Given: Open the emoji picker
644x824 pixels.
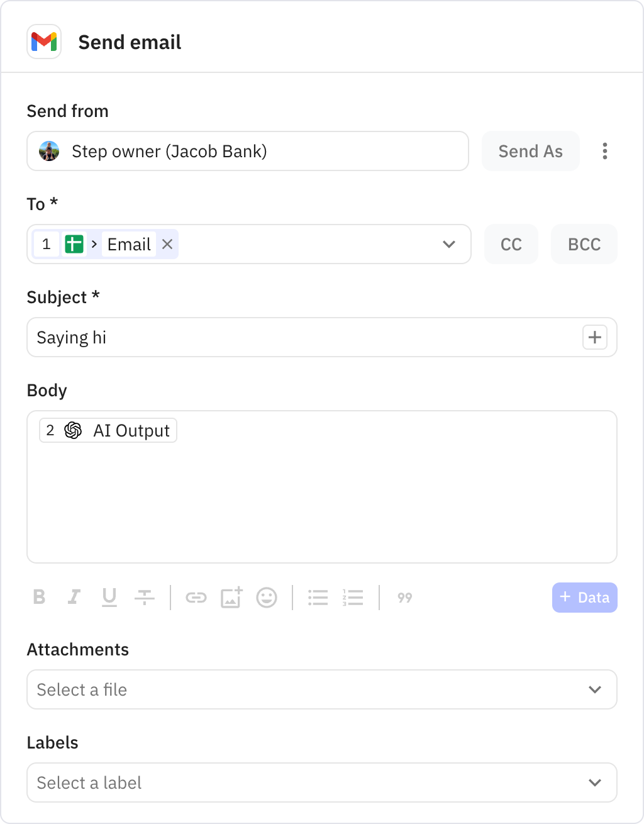Looking at the screenshot, I should tap(267, 598).
